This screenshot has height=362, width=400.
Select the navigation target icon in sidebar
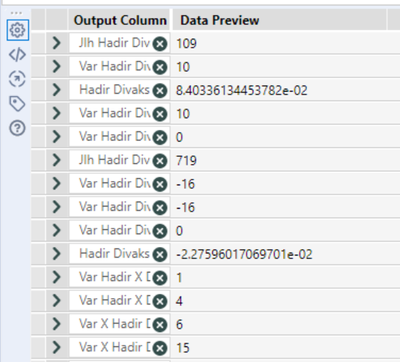tap(17, 79)
